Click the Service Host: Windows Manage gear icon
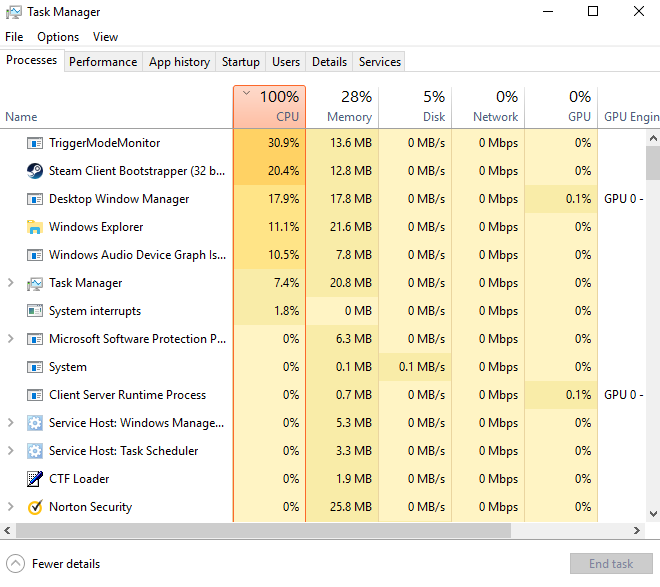 click(35, 423)
